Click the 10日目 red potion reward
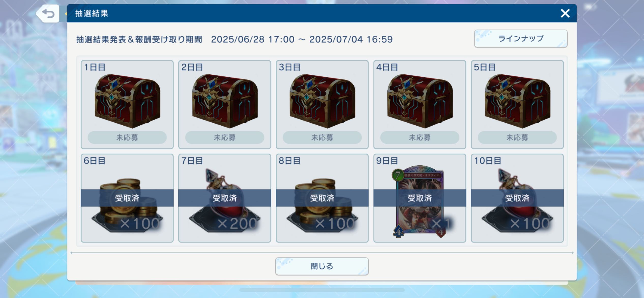This screenshot has height=298, width=644. [517, 200]
